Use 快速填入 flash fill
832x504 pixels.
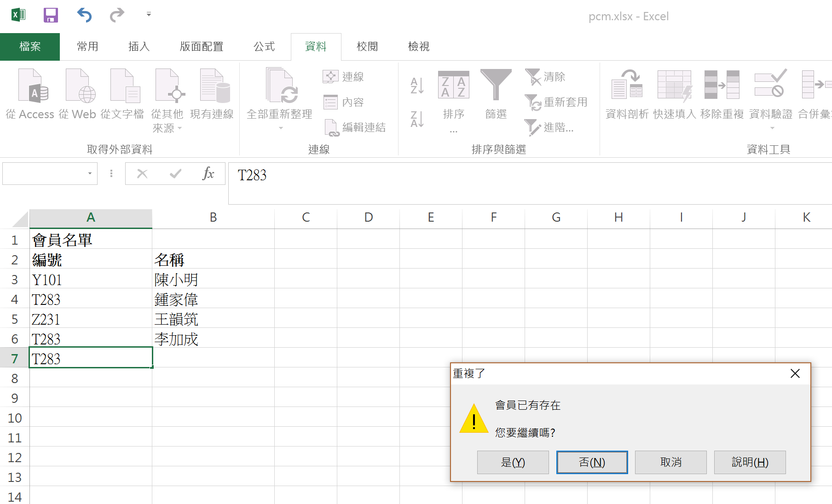tap(674, 94)
